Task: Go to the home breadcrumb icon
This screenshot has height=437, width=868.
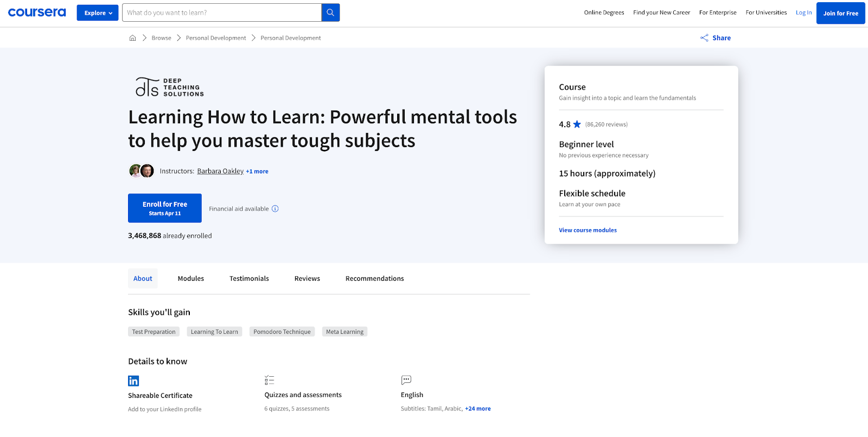Action: click(132, 38)
